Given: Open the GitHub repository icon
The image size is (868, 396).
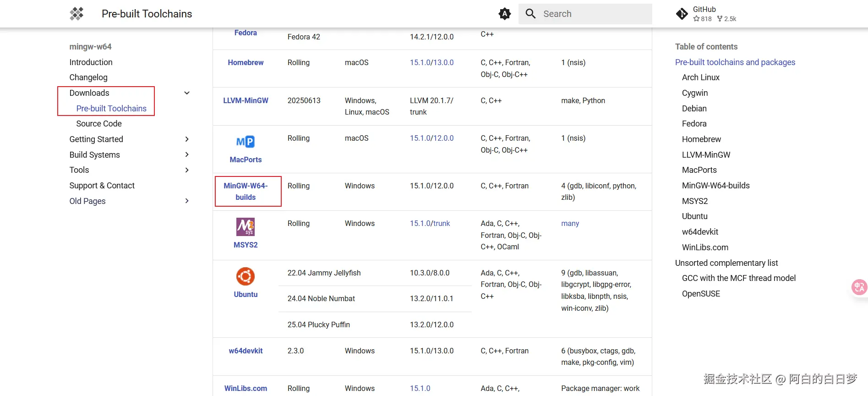Looking at the screenshot, I should pos(682,14).
